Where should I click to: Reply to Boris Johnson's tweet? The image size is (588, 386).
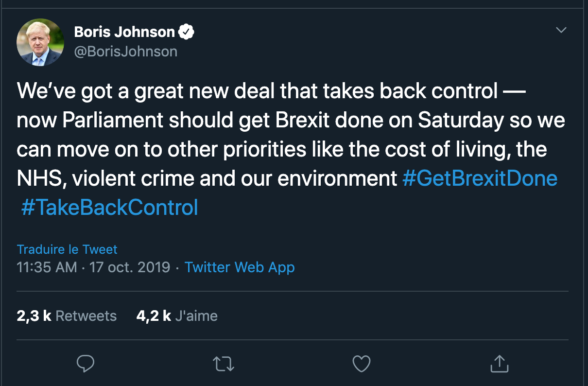(x=86, y=364)
